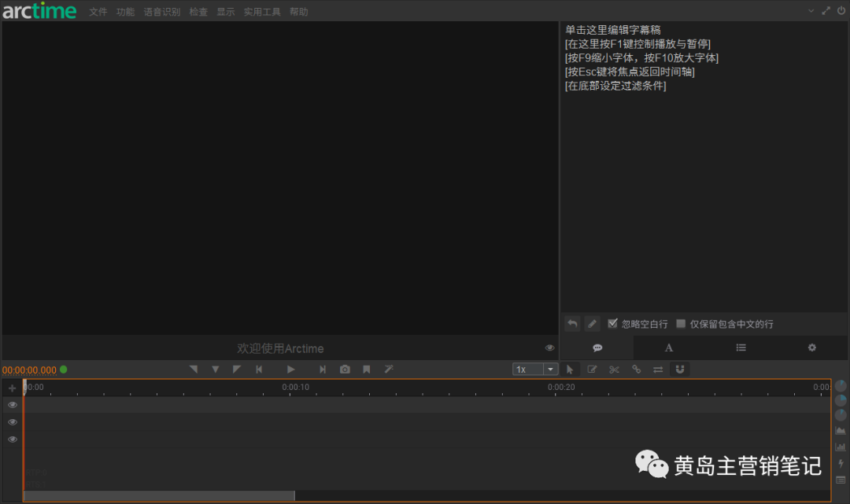The height and width of the screenshot is (504, 850).
Task: Click the bookmark marker icon
Action: tap(366, 370)
